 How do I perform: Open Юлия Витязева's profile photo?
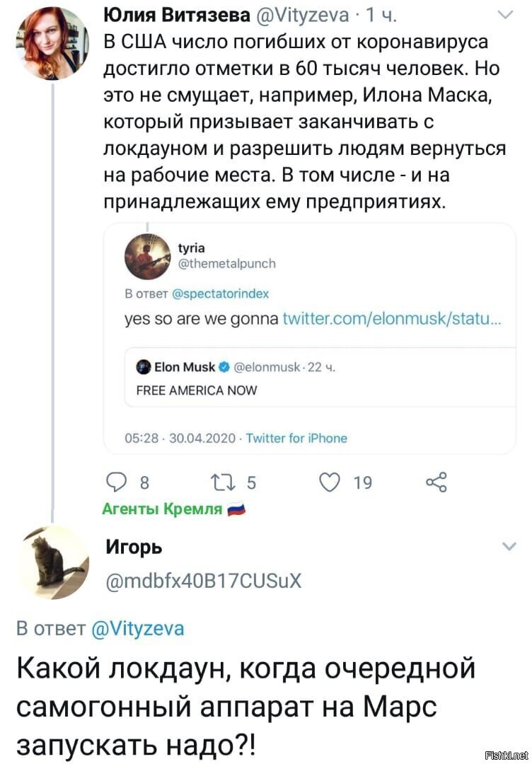[x=52, y=43]
